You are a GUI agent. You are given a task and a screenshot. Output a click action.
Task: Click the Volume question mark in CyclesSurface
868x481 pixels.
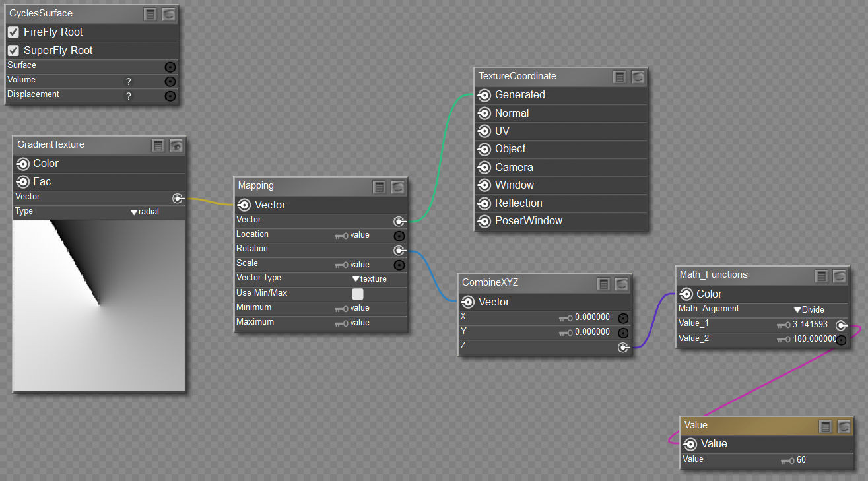(x=129, y=82)
